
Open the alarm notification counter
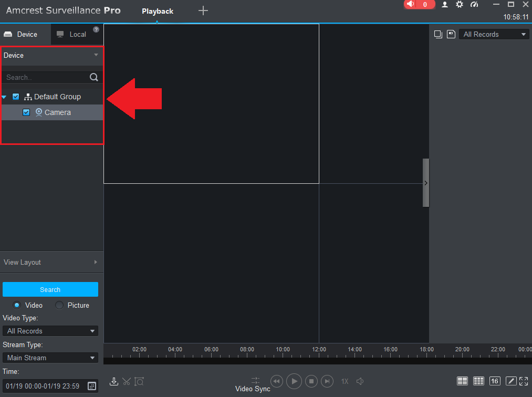click(x=419, y=5)
